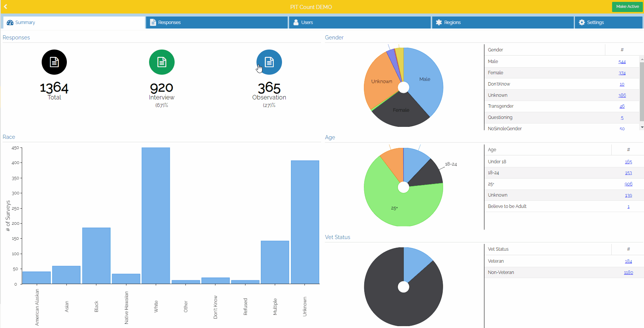This screenshot has height=328, width=644.
Task: Click the blue Observation document icon
Action: pos(269,62)
